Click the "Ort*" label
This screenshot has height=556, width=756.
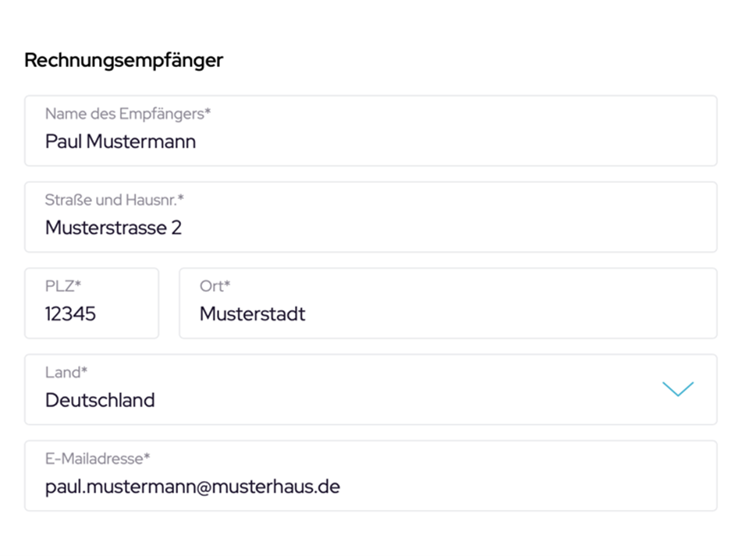pyautogui.click(x=215, y=286)
